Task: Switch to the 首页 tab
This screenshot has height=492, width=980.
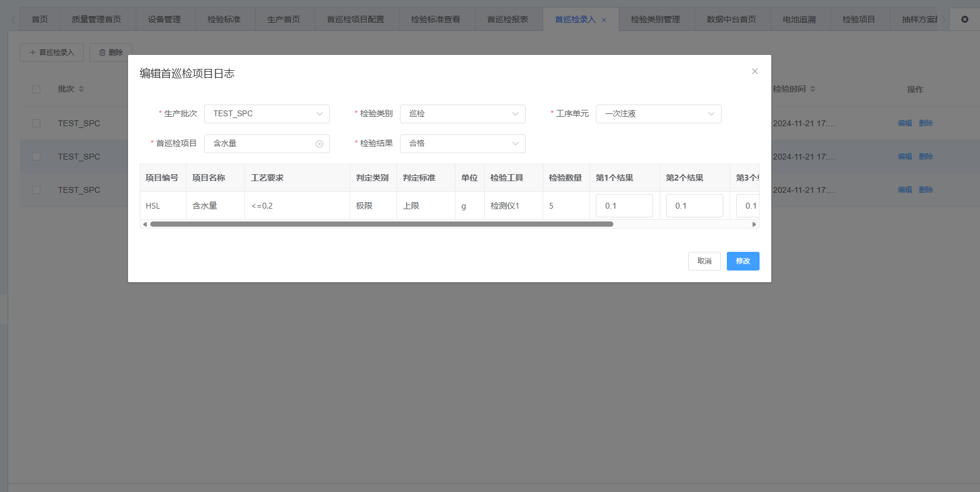Action: click(40, 19)
